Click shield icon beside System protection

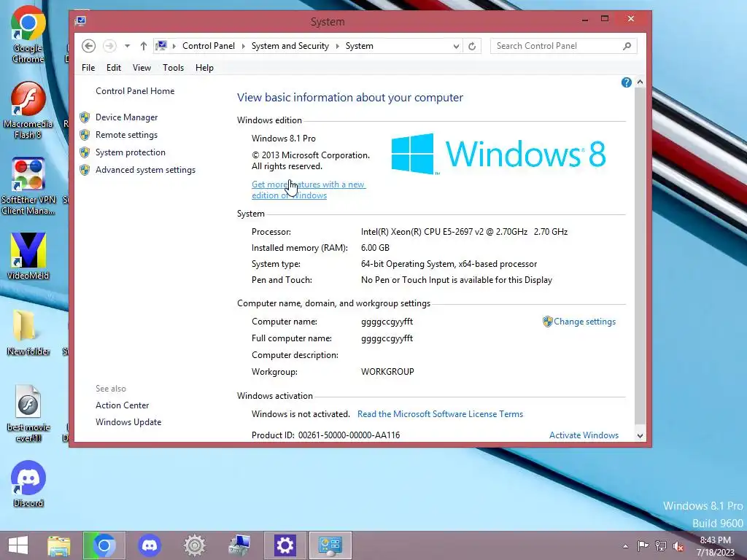[x=85, y=152]
